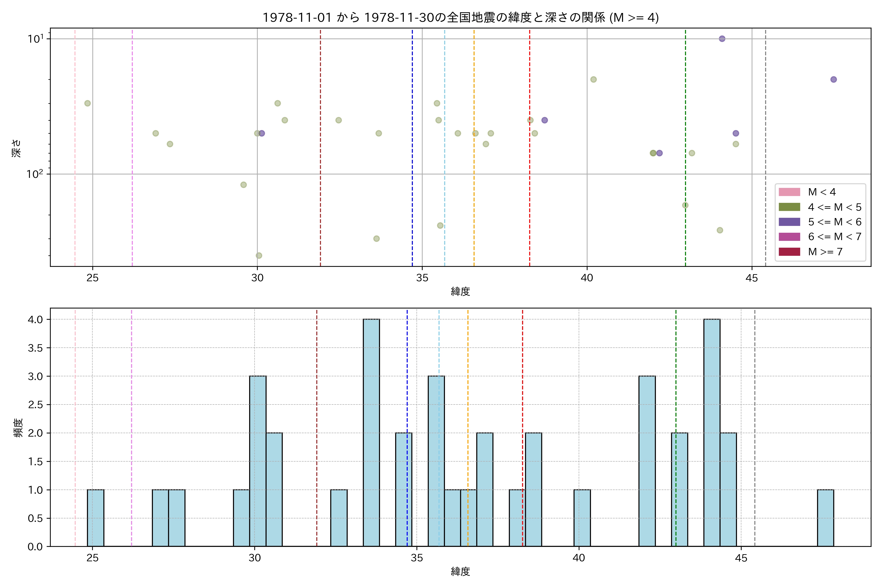Click the 緯度 label under the scatter plot
The width and height of the screenshot is (882, 588).
tap(460, 291)
